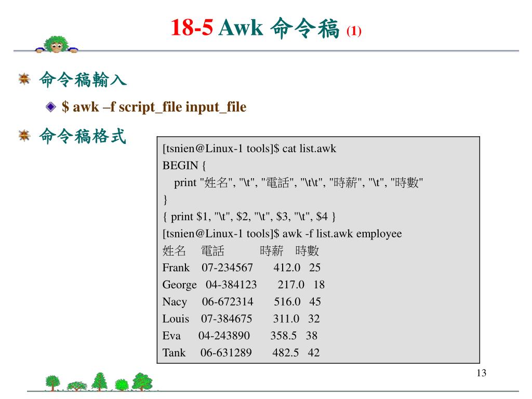Click the value 516.0 in Nacy's row
Viewport: 532px width, 399px height.
click(x=287, y=302)
